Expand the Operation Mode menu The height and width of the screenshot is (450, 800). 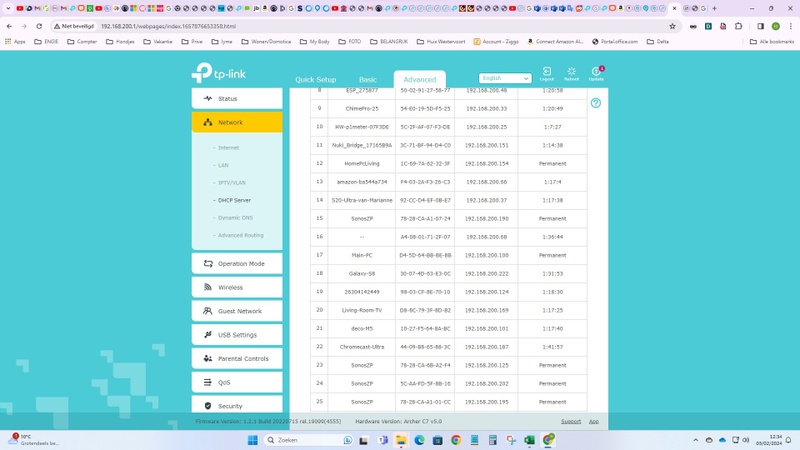click(237, 264)
